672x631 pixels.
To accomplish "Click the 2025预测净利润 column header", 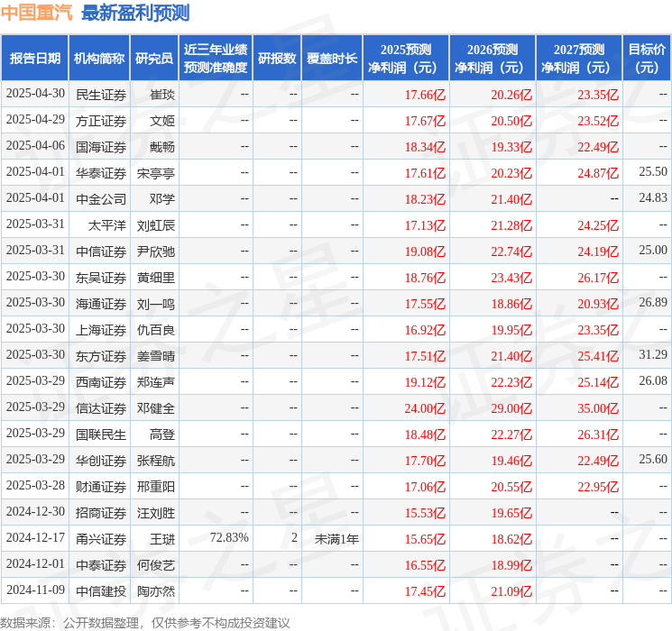I will pyautogui.click(x=406, y=59).
